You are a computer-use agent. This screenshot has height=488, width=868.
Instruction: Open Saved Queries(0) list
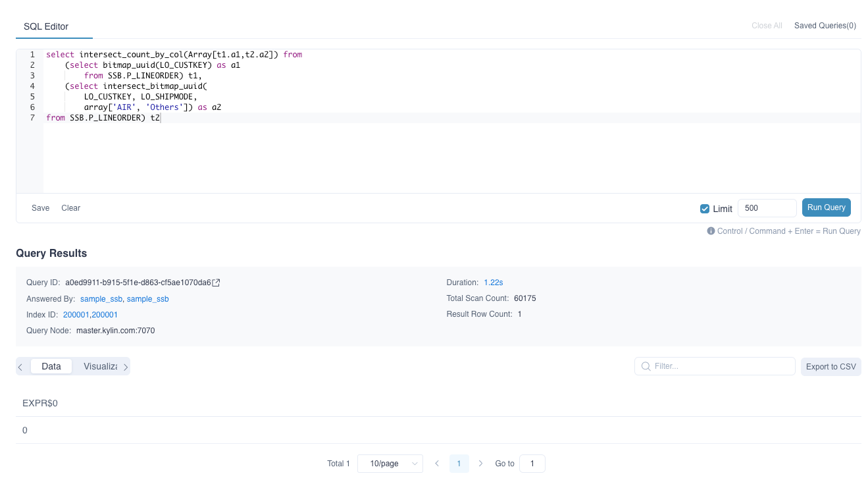[825, 26]
